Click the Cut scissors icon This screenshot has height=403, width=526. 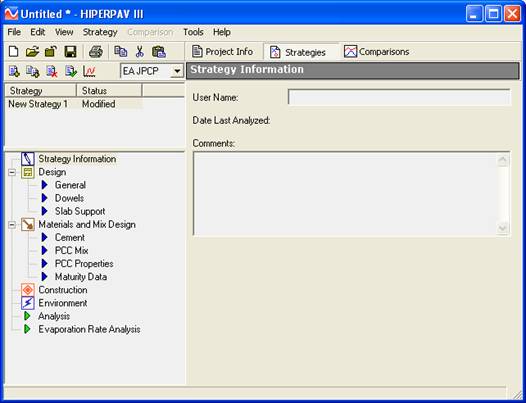pos(140,52)
